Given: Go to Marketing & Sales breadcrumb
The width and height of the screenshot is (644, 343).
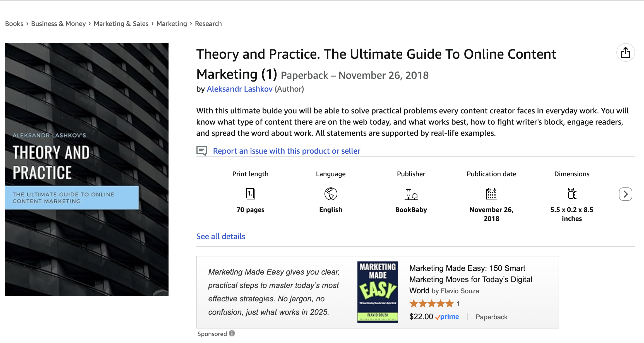Looking at the screenshot, I should (121, 24).
